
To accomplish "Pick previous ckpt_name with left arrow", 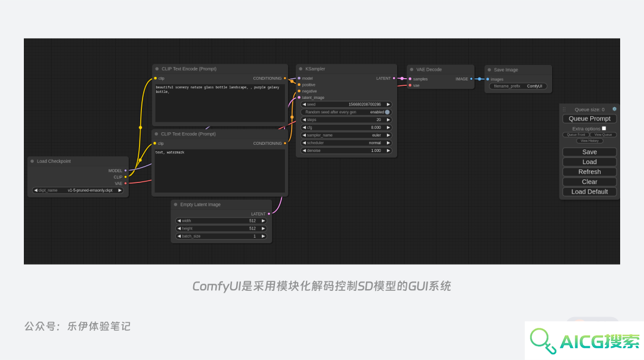I will (x=36, y=191).
